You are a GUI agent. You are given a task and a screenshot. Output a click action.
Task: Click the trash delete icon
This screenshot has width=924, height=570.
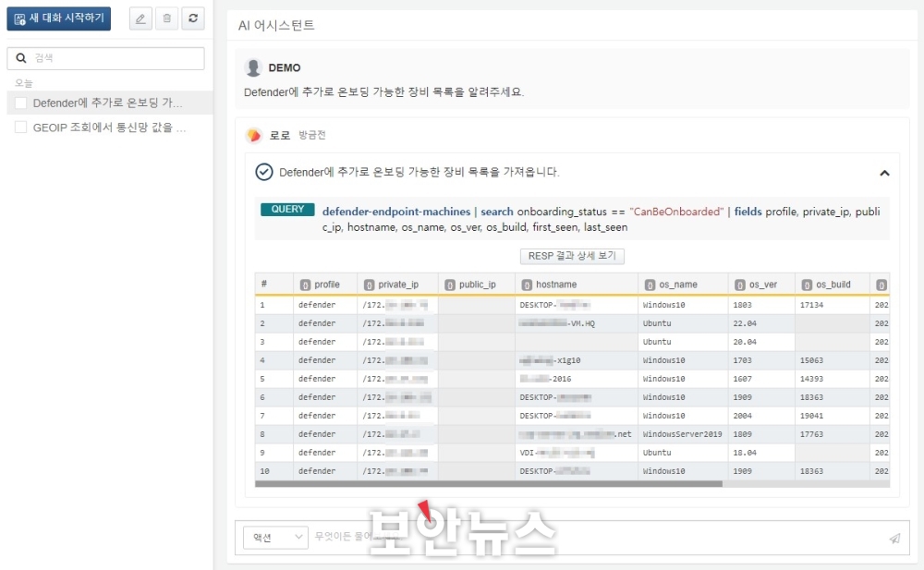pos(166,18)
